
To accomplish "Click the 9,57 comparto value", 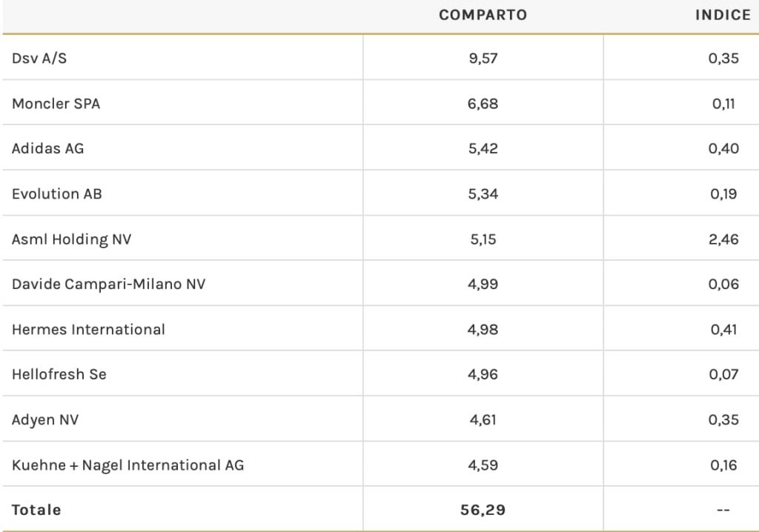I will (483, 58).
